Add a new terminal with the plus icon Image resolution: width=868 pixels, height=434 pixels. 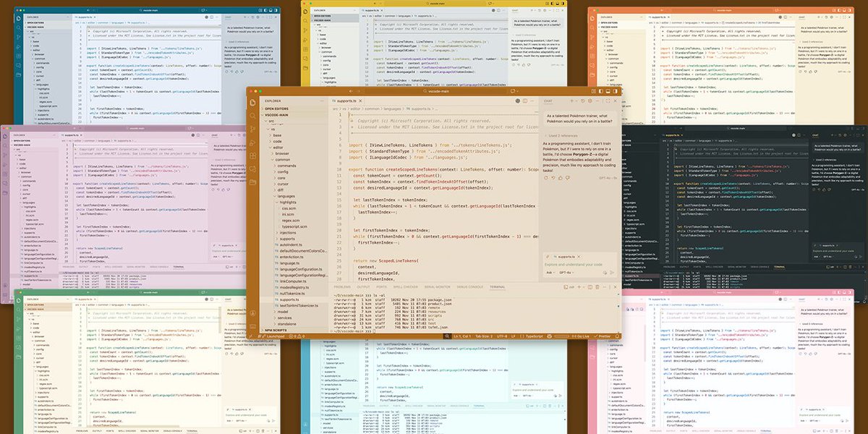(x=579, y=287)
